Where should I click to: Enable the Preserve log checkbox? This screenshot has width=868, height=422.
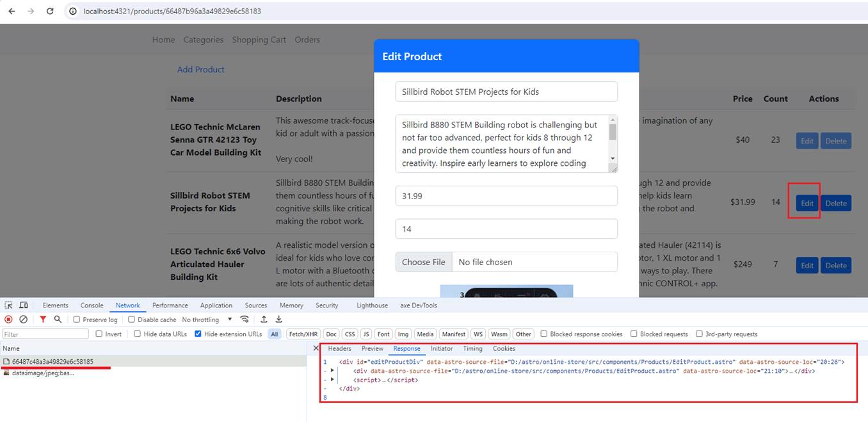click(x=77, y=320)
